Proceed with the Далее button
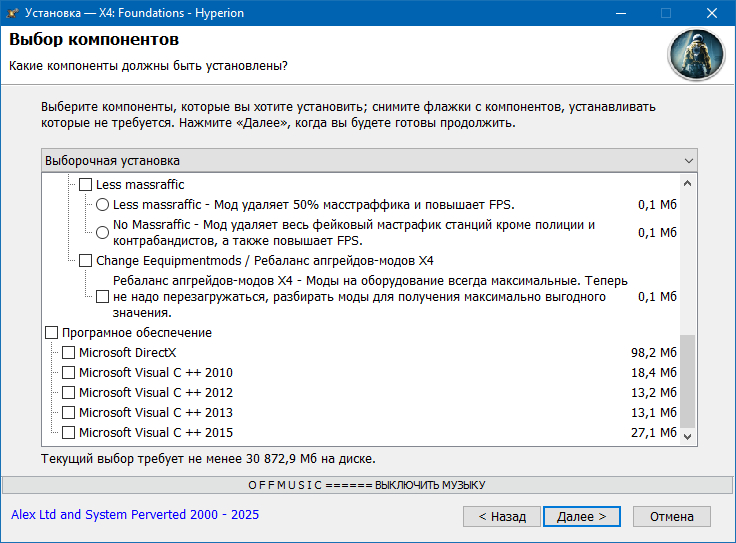736x543 pixels. [582, 517]
